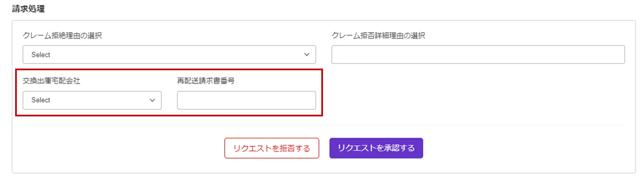
Task: Focus the 再配送請求書番号 text box
Action: pos(246,100)
